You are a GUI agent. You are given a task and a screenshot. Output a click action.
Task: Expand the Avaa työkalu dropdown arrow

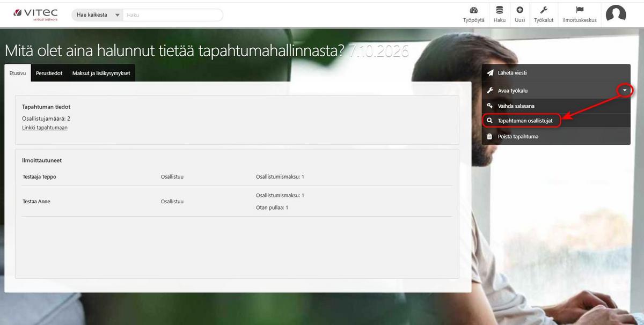tap(625, 91)
